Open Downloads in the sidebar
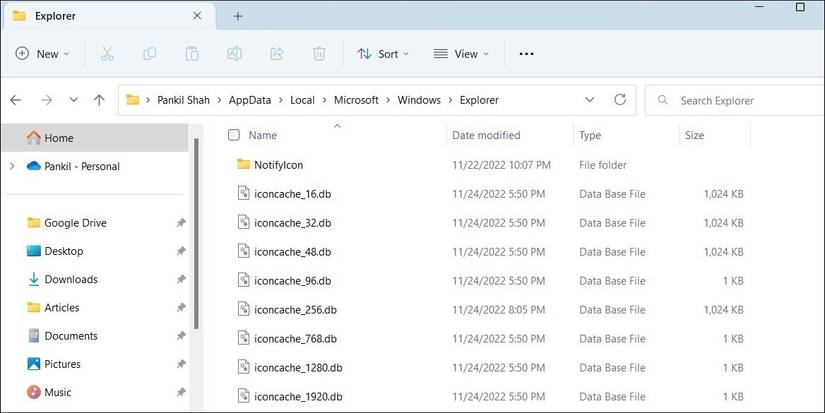The height and width of the screenshot is (413, 825). point(71,280)
